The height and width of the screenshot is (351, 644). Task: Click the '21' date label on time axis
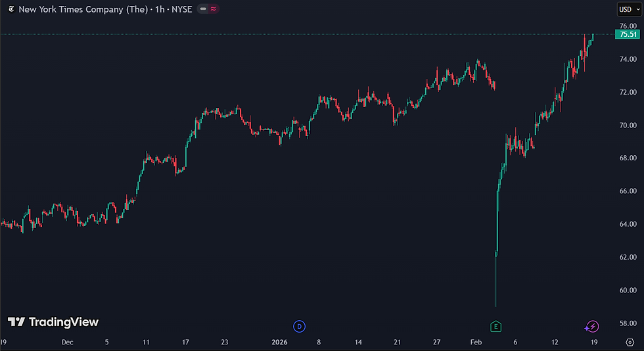click(x=397, y=342)
